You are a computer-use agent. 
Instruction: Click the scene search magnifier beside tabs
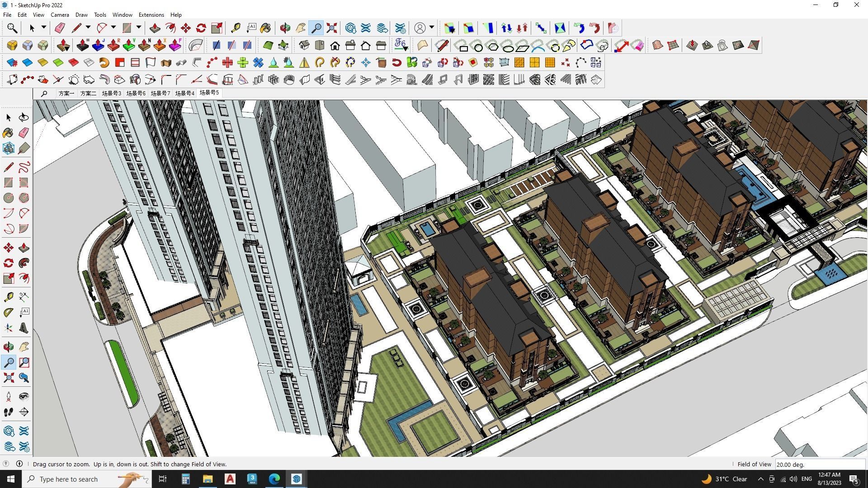pyautogui.click(x=44, y=94)
